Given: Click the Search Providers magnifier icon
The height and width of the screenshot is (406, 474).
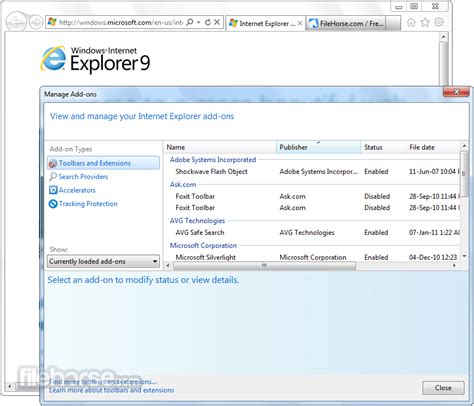Looking at the screenshot, I should (x=53, y=177).
